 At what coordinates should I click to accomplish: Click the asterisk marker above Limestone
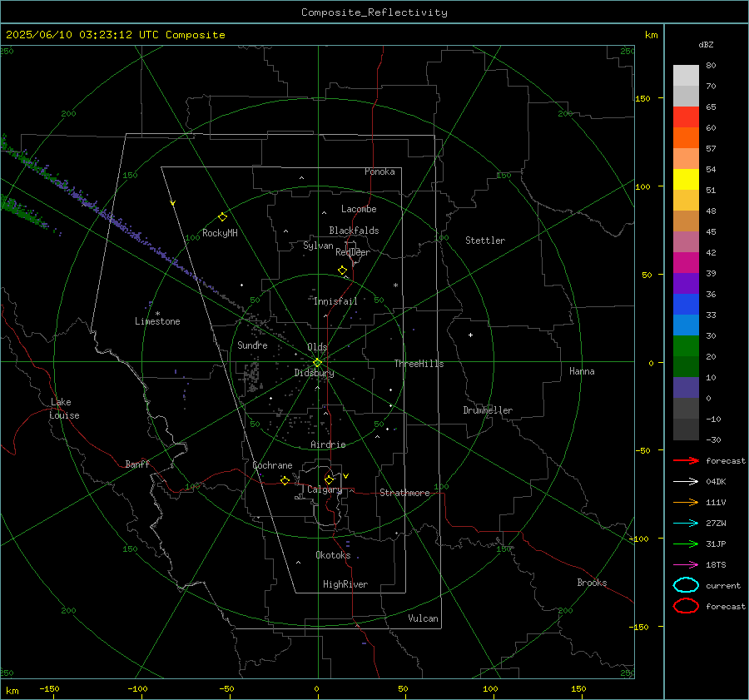pos(157,314)
